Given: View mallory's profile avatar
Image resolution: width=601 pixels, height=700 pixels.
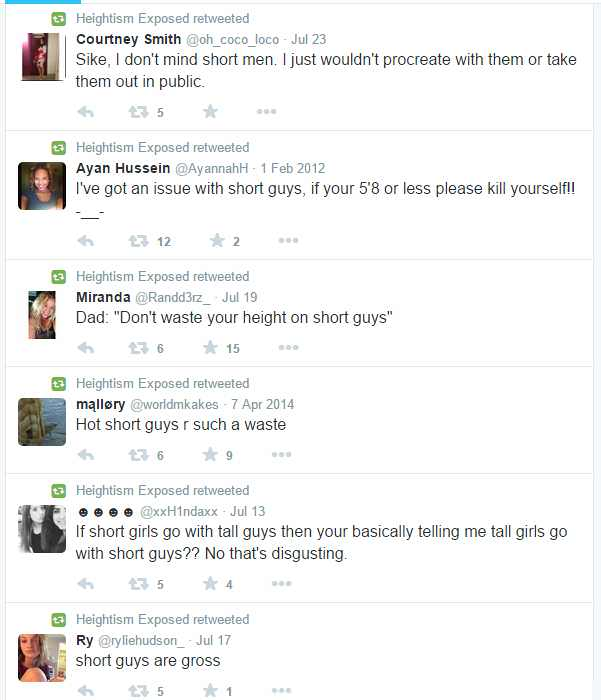Looking at the screenshot, I should click(x=42, y=422).
